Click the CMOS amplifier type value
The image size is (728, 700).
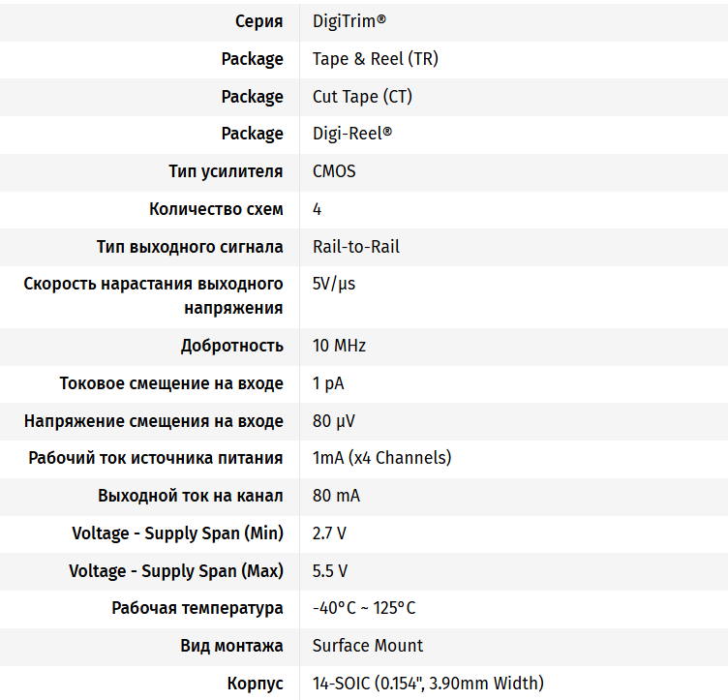pos(334,171)
